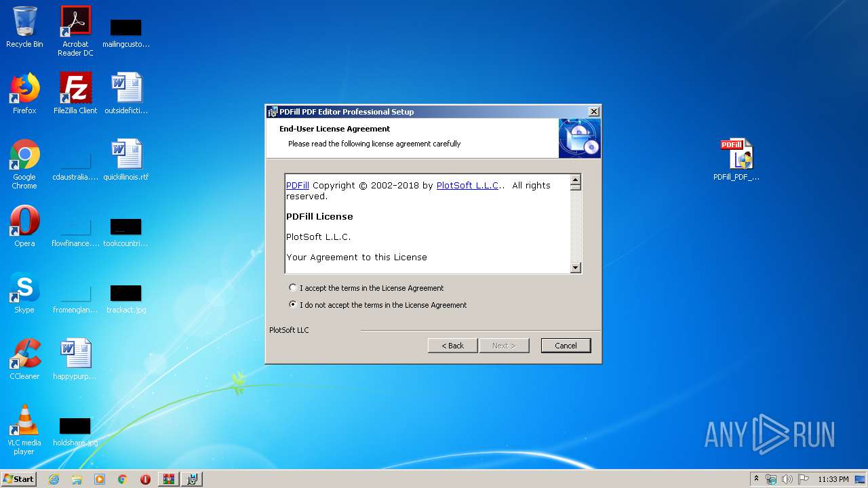Select the FileZilla Client shortcut
The image size is (868, 488).
pyautogui.click(x=75, y=94)
